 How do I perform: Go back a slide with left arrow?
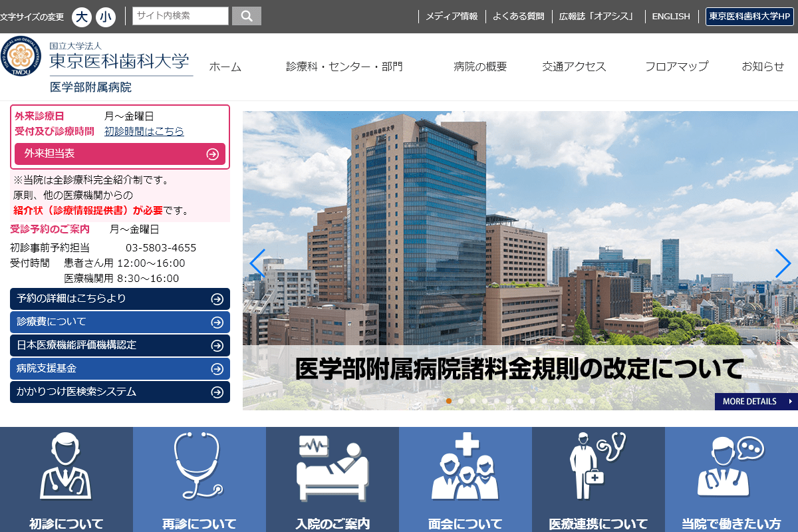coord(257,263)
